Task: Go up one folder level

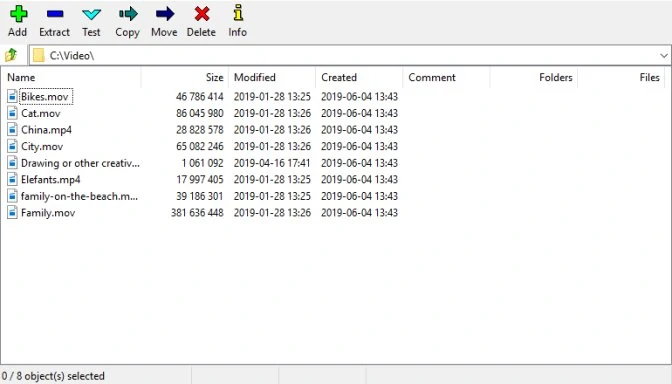Action: (x=11, y=55)
